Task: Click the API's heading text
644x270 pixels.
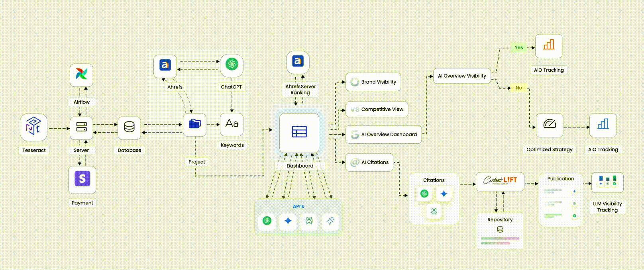Action: [x=298, y=206]
